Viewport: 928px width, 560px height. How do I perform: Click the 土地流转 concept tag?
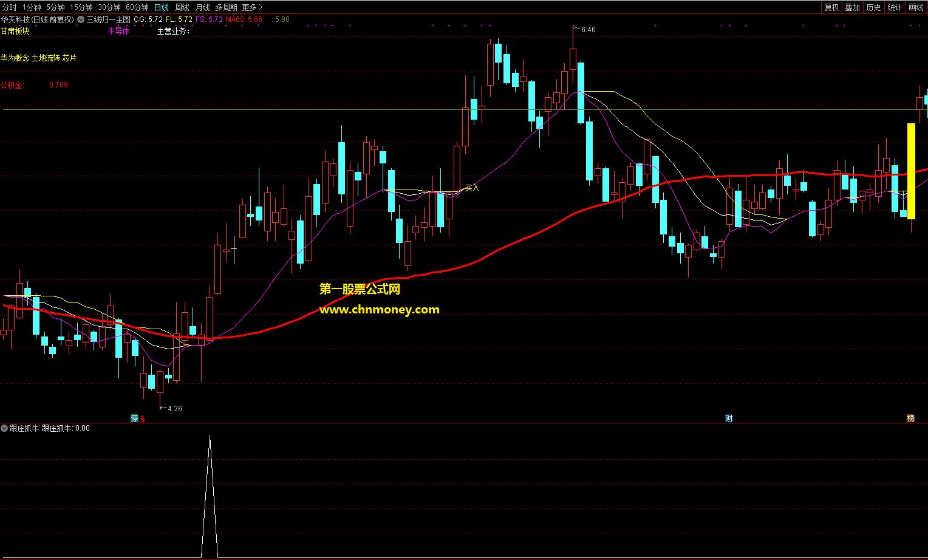click(46, 58)
